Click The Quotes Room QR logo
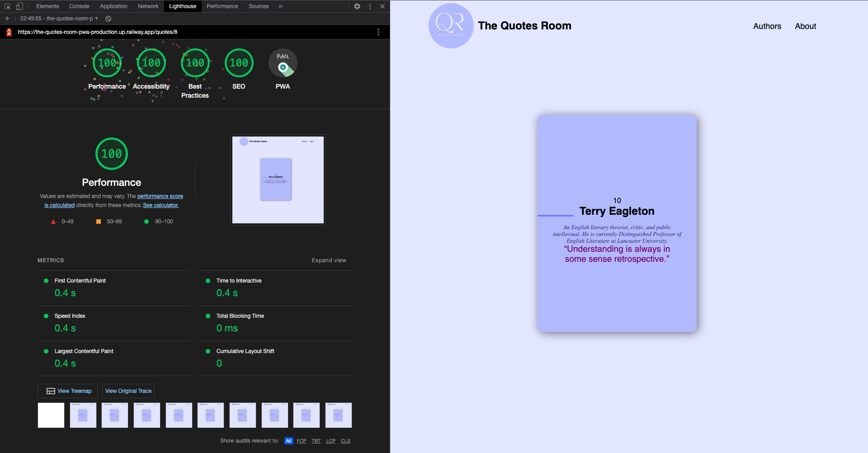The height and width of the screenshot is (453, 868). point(451,26)
